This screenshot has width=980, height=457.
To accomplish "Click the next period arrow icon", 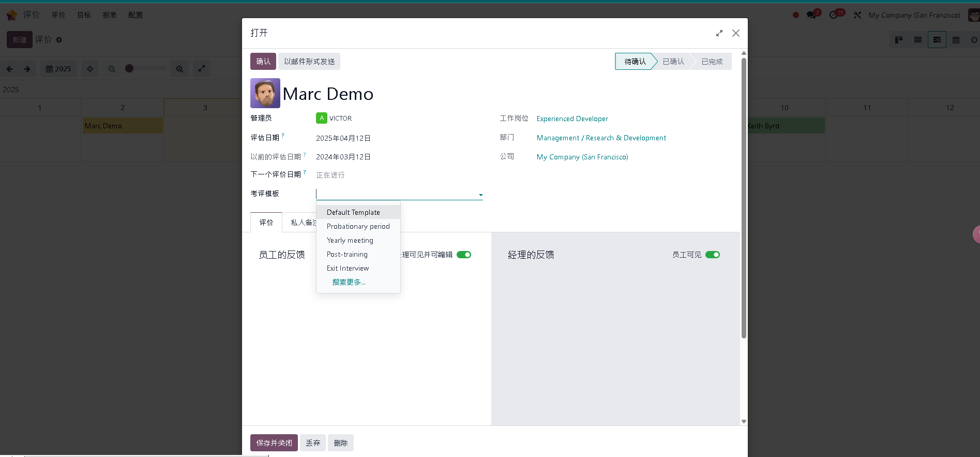I will (x=27, y=69).
